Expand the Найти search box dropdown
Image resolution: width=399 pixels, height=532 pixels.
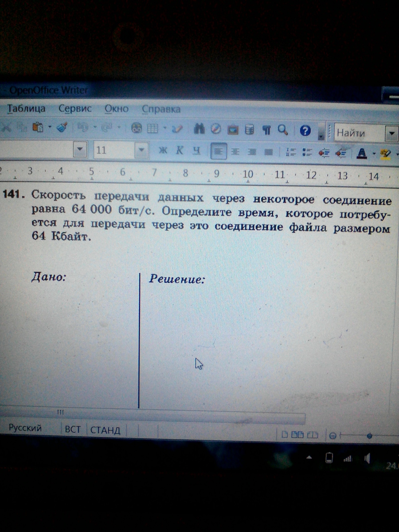coord(391,133)
